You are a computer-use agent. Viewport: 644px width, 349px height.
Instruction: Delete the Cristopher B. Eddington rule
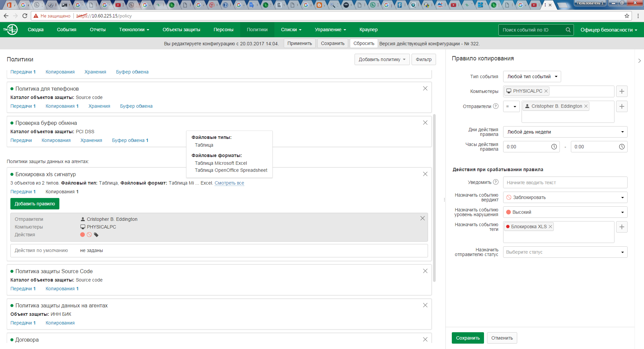[x=423, y=218]
